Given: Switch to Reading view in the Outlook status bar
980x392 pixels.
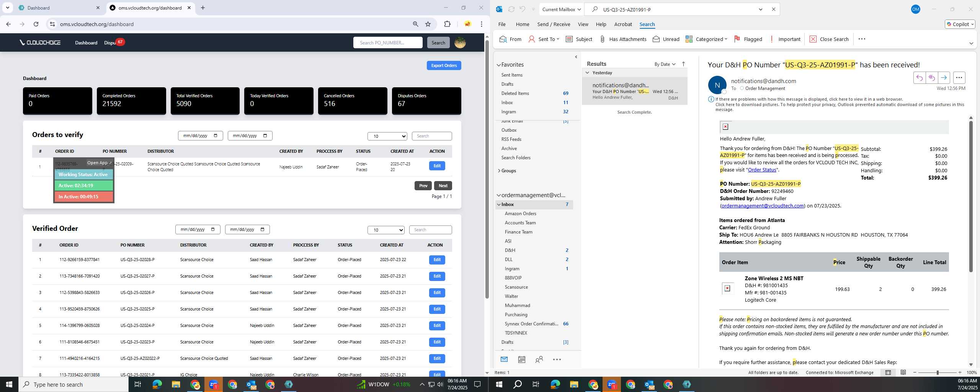Looking at the screenshot, I should point(903,372).
